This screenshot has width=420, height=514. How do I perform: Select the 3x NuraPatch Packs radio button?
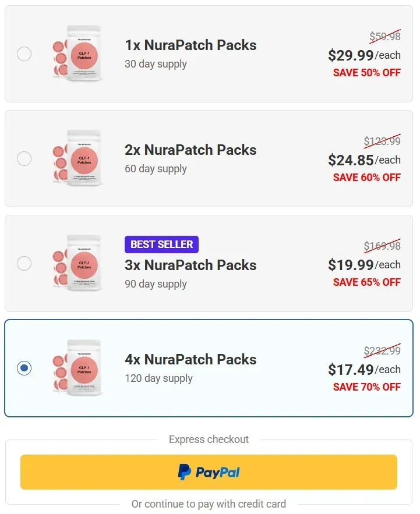click(x=24, y=263)
